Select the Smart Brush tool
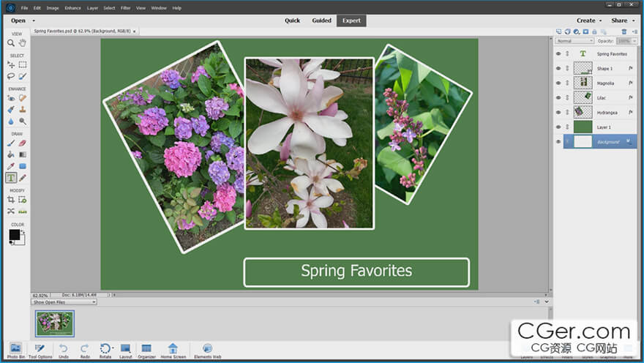The image size is (644, 363). [11, 110]
